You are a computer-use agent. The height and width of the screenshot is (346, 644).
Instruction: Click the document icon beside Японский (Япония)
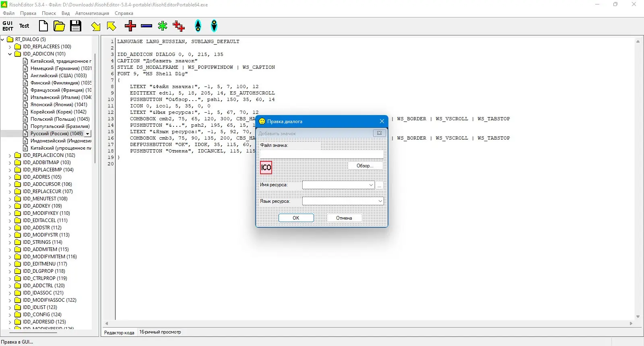[x=26, y=105]
